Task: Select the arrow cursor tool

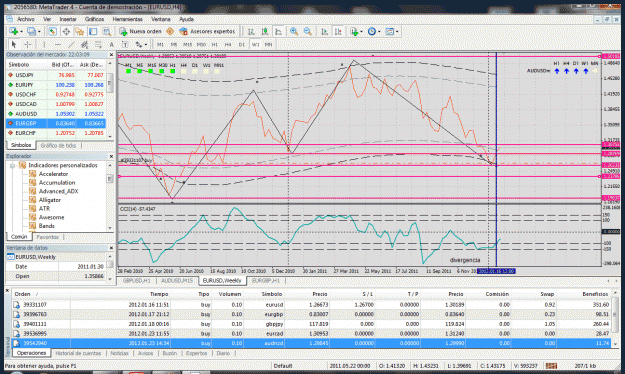Action: [14, 44]
